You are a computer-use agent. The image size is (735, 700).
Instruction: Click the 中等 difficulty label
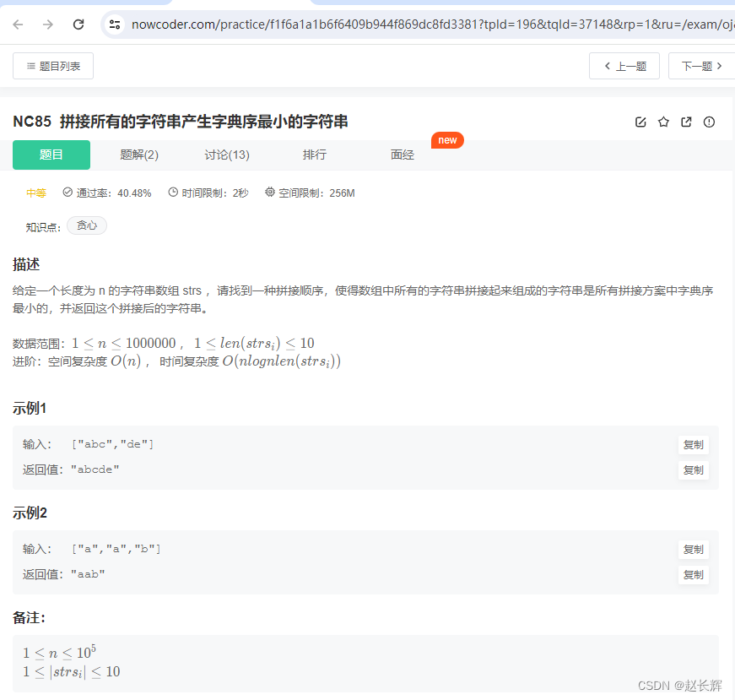36,193
